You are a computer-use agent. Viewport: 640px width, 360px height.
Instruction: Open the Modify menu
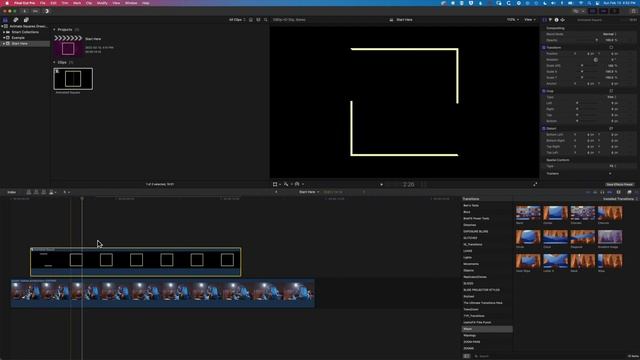click(102, 3)
